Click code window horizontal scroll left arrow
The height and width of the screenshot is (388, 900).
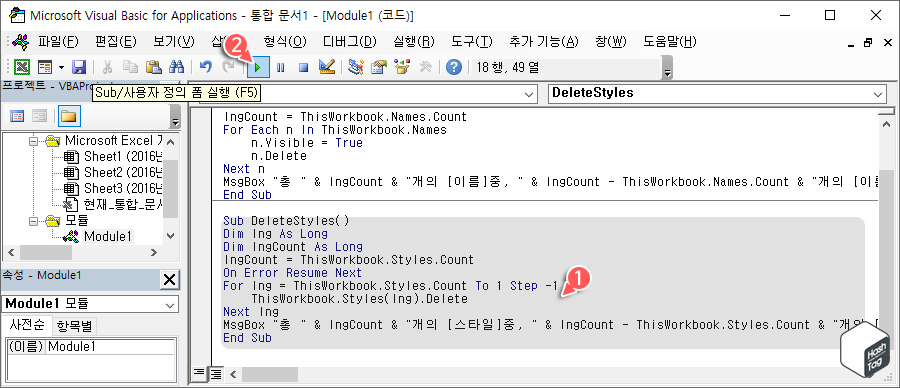tap(233, 374)
